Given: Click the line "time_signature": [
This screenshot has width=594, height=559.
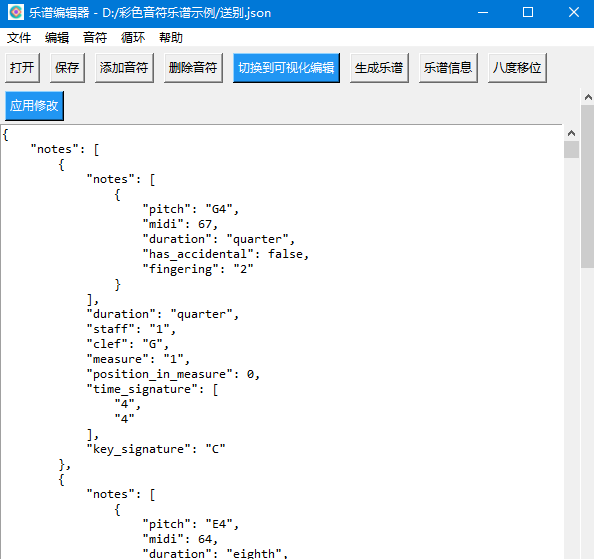Looking at the screenshot, I should [152, 389].
